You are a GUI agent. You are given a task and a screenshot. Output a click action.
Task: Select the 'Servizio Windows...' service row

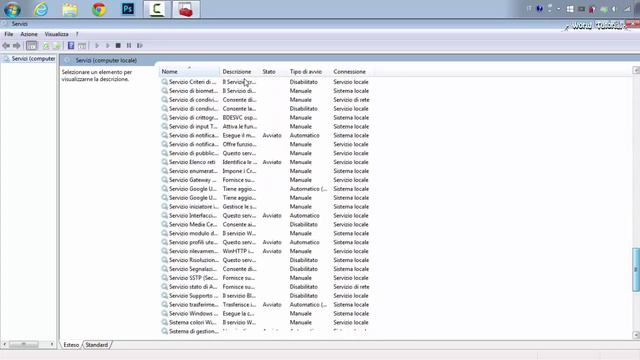pos(265,313)
